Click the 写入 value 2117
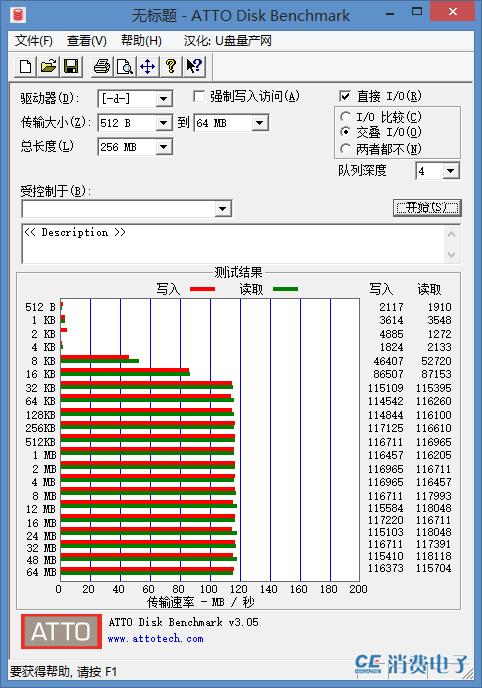482x688 pixels. point(391,307)
